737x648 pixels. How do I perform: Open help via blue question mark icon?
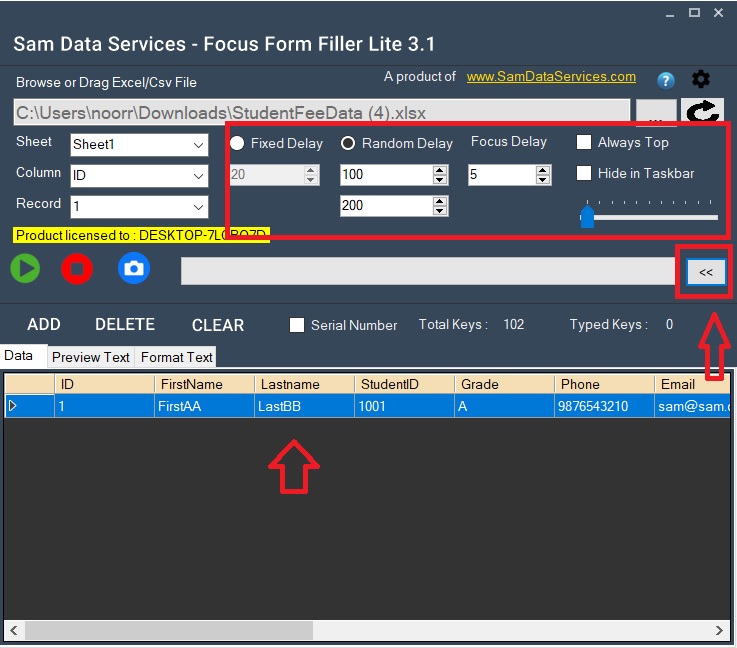pyautogui.click(x=666, y=80)
